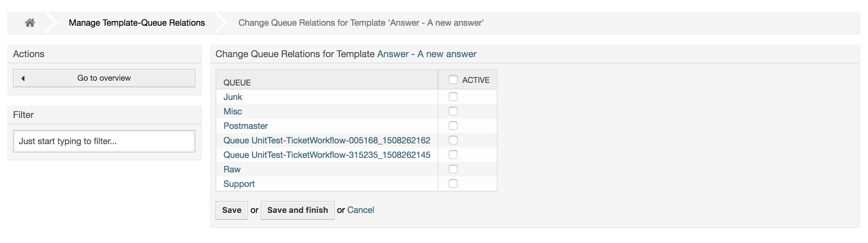Screen dimensions: 868x243
Task: Click the back arrow on Go to overview
Action: click(23, 78)
